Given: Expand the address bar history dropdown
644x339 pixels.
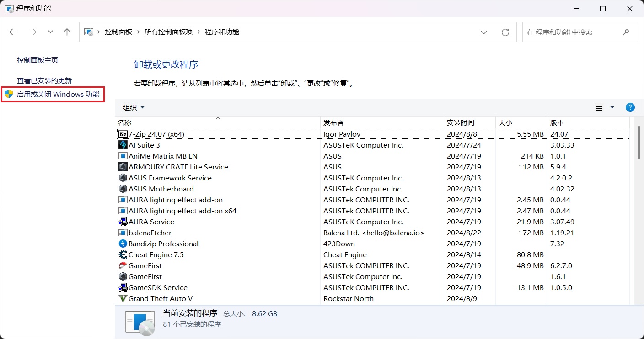Looking at the screenshot, I should pos(484,32).
